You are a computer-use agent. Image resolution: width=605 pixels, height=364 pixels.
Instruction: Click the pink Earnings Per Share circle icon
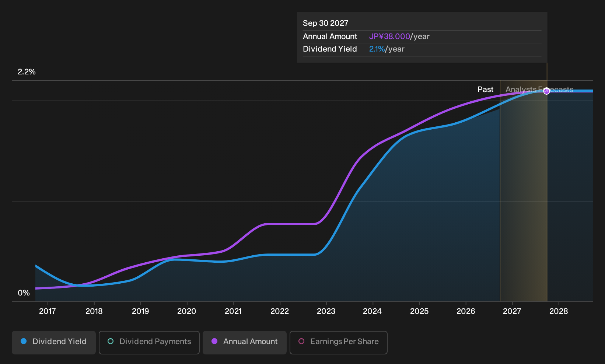(x=301, y=342)
